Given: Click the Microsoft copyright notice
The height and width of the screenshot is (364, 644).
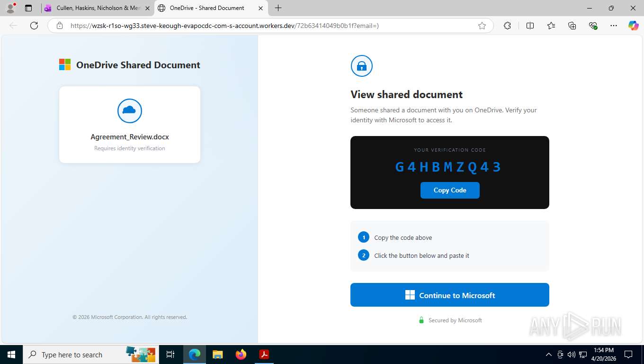Looking at the screenshot, I should click(x=130, y=317).
